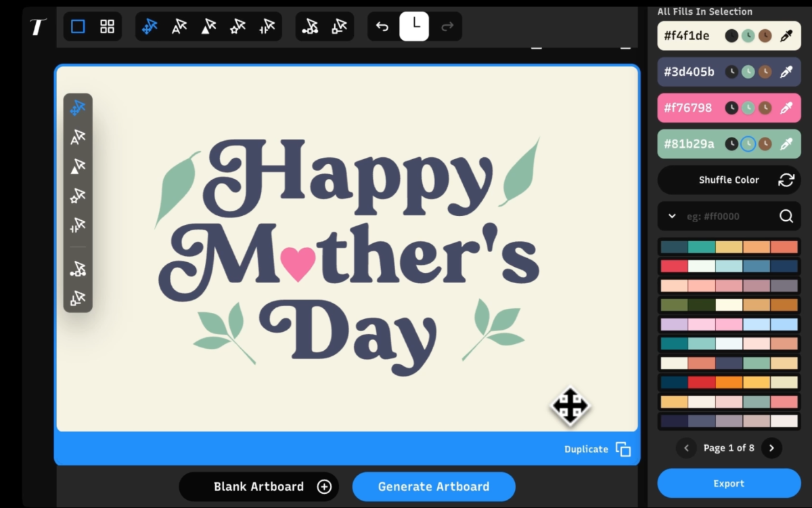812x508 pixels.
Task: Click the hex value "#3d405b"
Action: 689,72
